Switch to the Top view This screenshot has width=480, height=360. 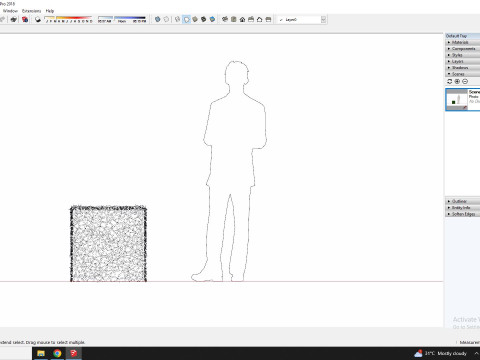coord(234,19)
